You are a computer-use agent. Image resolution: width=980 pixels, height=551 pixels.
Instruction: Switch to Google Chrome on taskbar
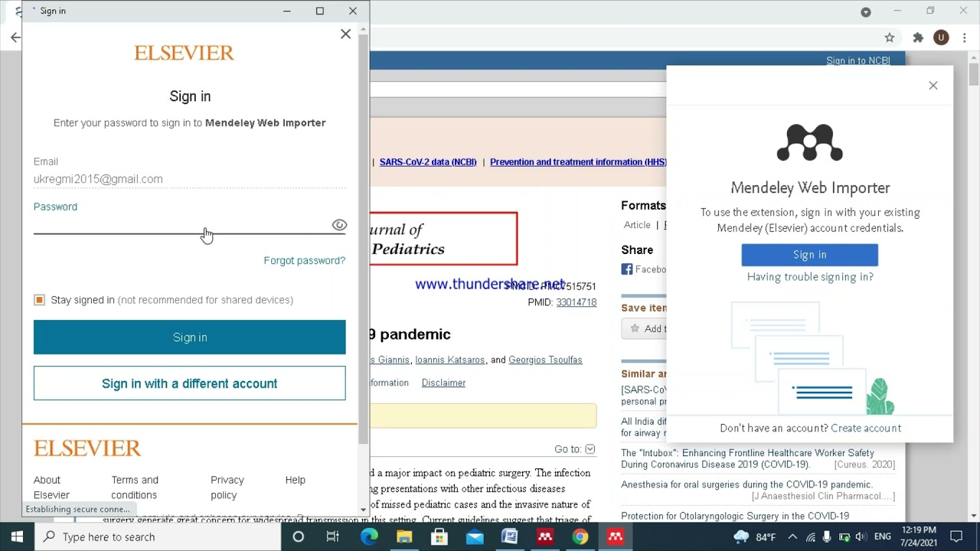(x=580, y=537)
